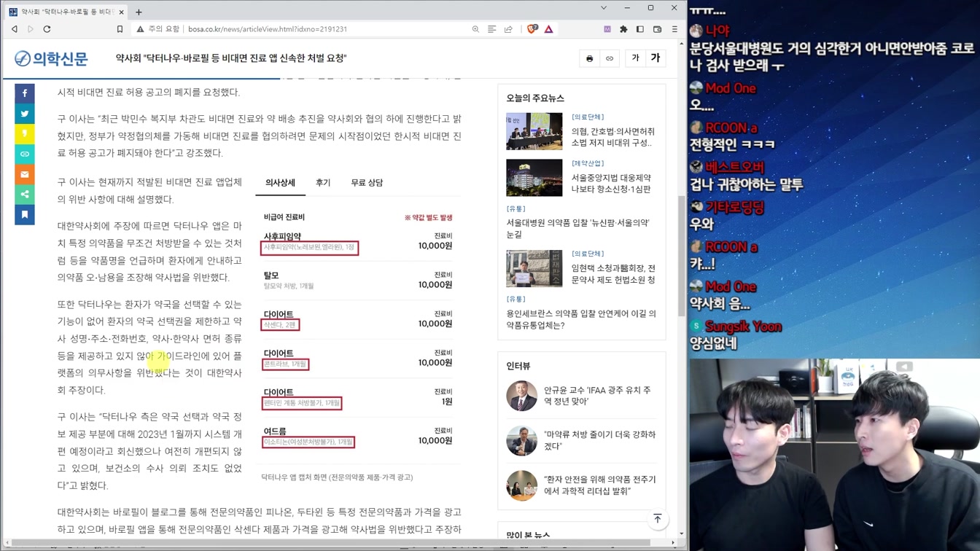
Task: Close the current browser tab
Action: tap(121, 12)
